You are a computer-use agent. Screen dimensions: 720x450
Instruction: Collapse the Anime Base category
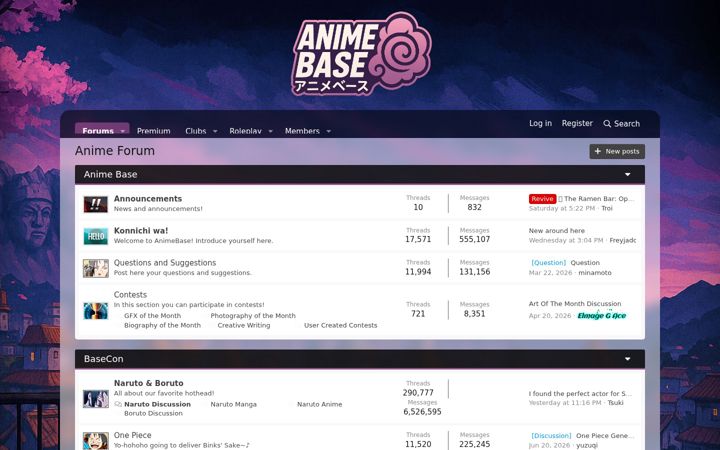click(627, 174)
